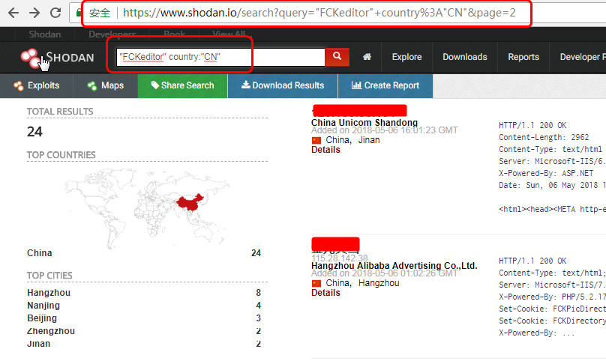606x364 pixels.
Task: Switch to the Maps tab
Action: pyautogui.click(x=106, y=85)
